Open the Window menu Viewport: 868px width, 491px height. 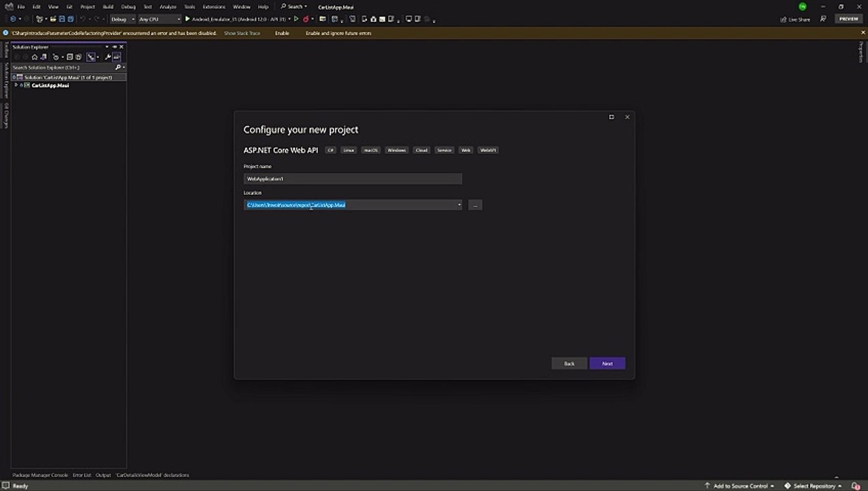click(x=242, y=6)
